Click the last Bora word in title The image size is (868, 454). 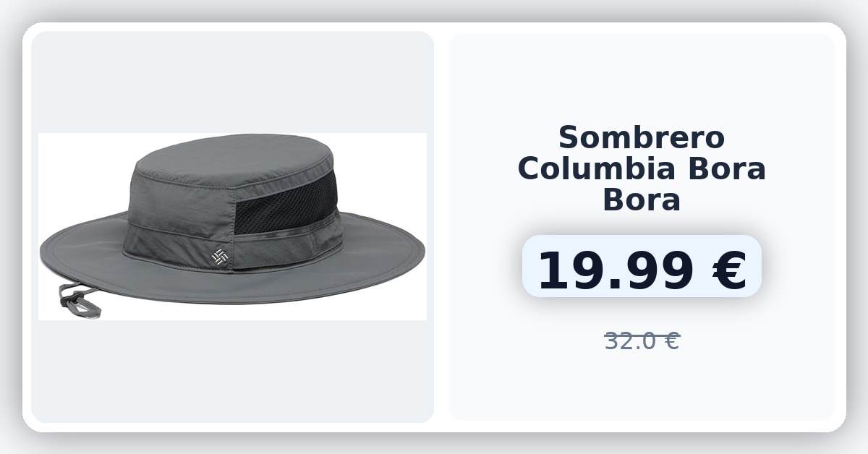pyautogui.click(x=642, y=200)
